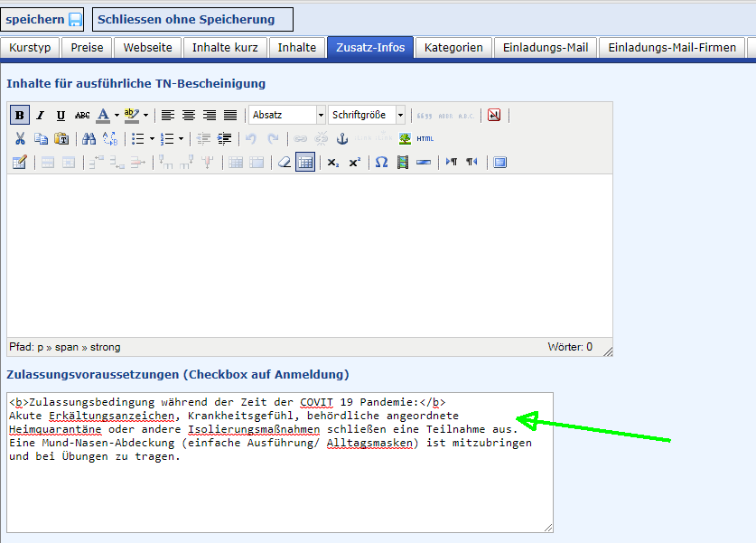Insert an anchor with the anchor icon

point(341,139)
